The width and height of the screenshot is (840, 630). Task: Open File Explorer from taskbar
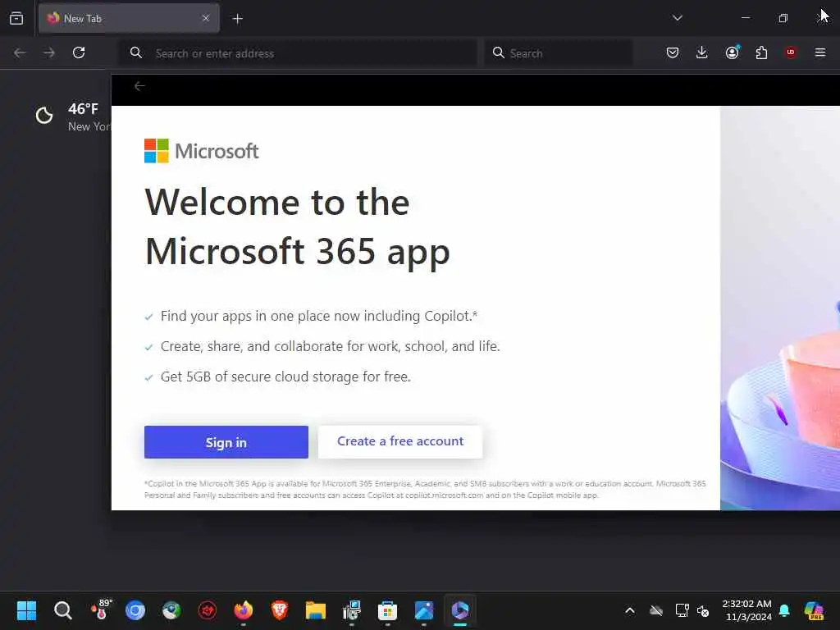click(316, 610)
